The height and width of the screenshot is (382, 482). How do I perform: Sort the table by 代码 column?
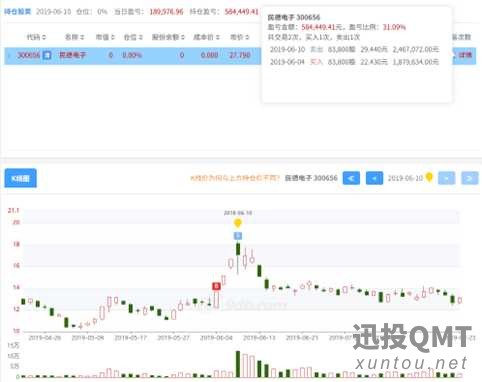point(36,37)
